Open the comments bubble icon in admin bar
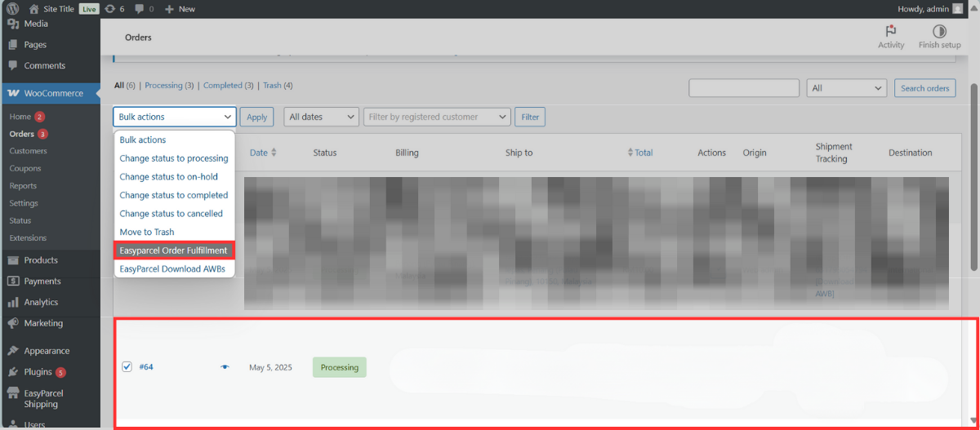The height and width of the screenshot is (430, 980). tap(138, 9)
